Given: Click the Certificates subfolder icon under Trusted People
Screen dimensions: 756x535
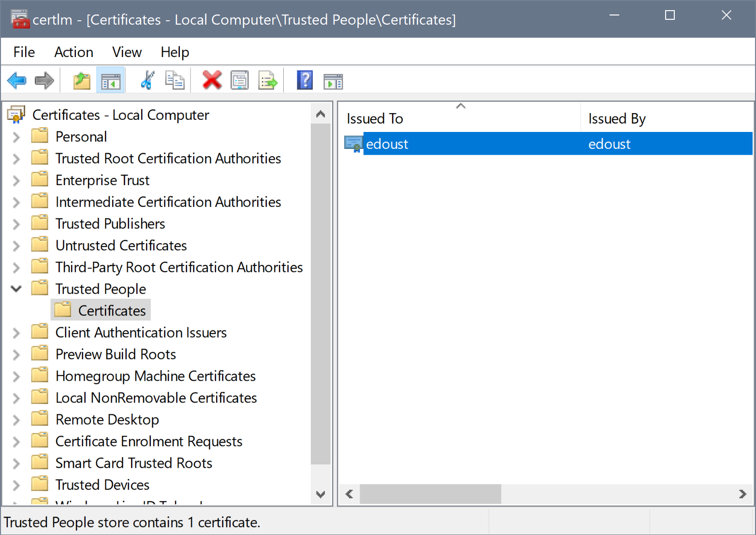Looking at the screenshot, I should click(63, 310).
